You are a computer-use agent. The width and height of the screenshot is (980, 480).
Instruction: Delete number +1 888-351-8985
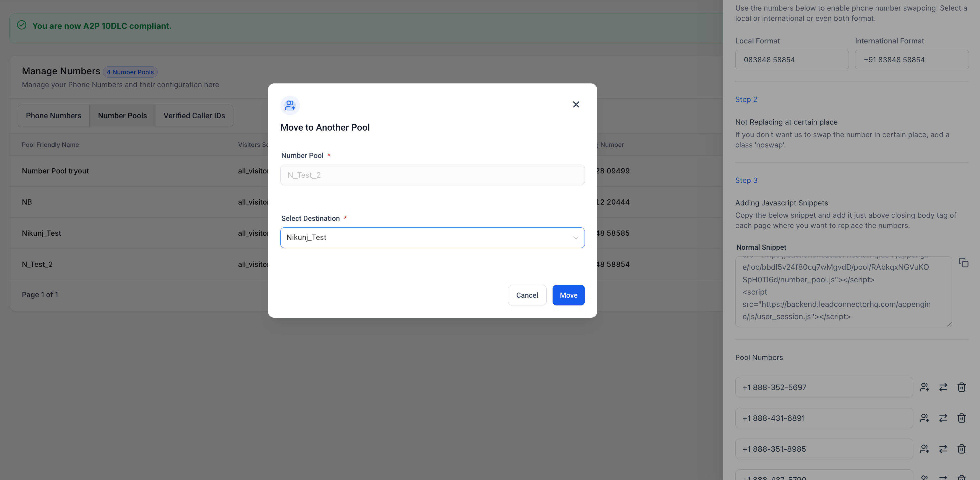point(962,449)
